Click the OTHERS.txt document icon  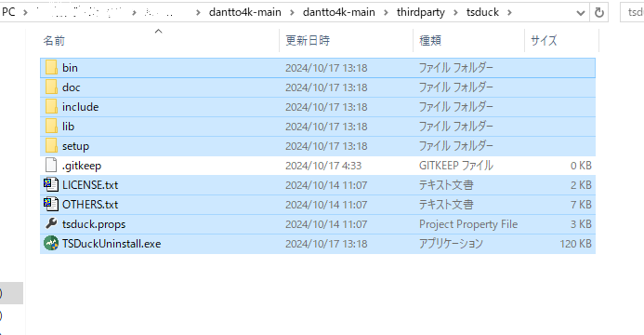coord(51,205)
